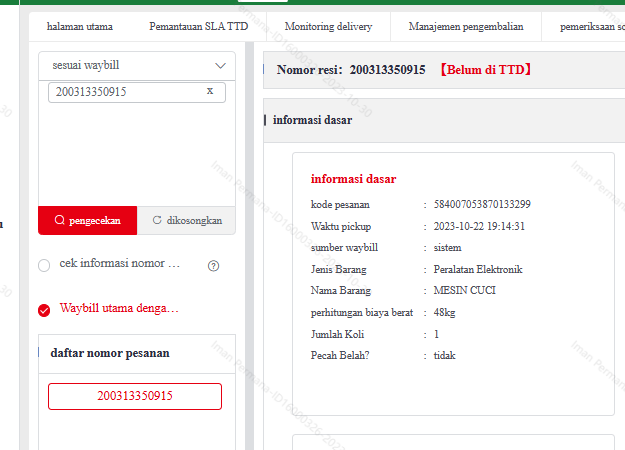Viewport: 625px width, 450px height.
Task: Open the question mark help icon
Action: [214, 266]
